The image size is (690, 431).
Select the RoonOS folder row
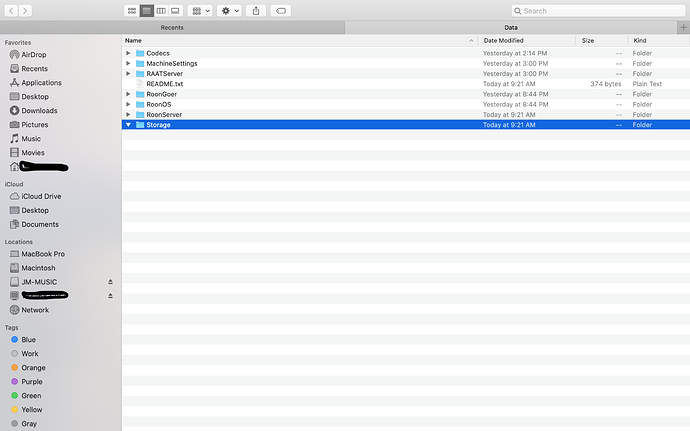(x=406, y=104)
